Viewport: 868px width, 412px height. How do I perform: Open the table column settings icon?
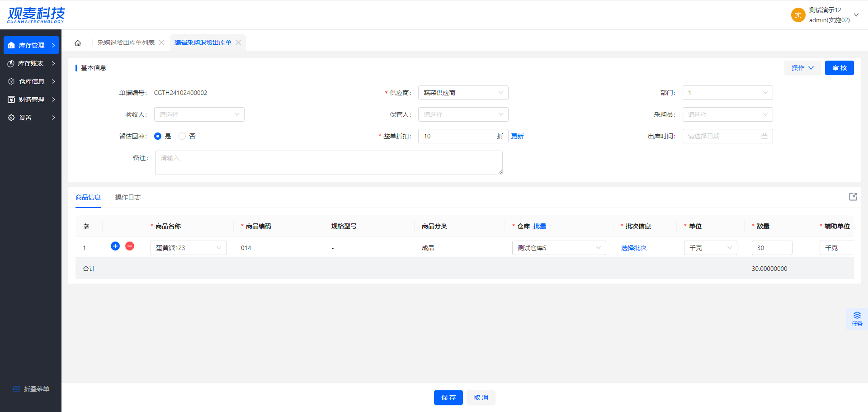pyautogui.click(x=86, y=226)
